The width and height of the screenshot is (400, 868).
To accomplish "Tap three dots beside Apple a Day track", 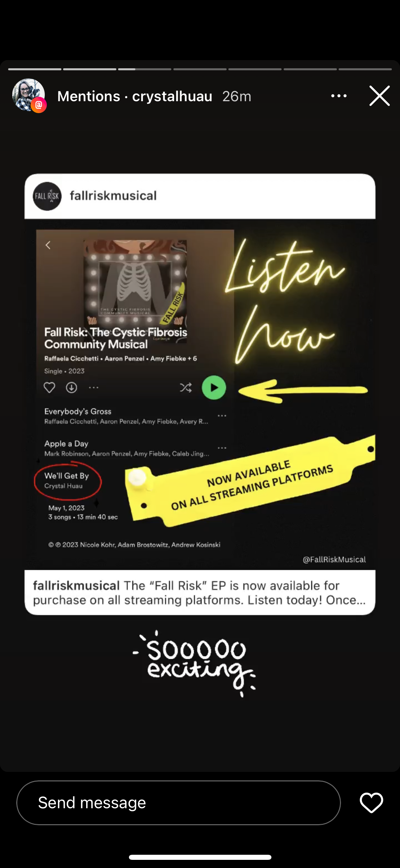I will [222, 448].
